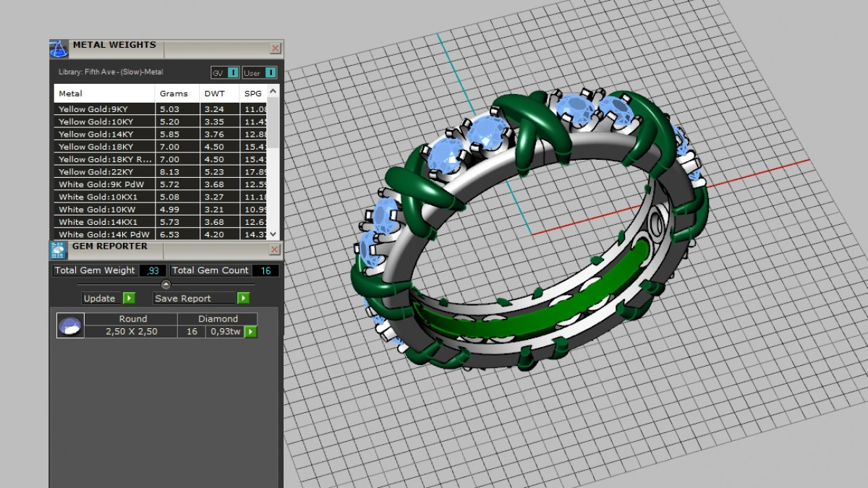Click the Metal Weights panel icon

[59, 48]
